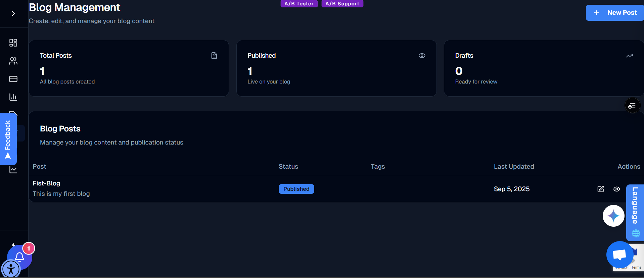Click the Tags column header
The height and width of the screenshot is (278, 644).
pyautogui.click(x=378, y=166)
